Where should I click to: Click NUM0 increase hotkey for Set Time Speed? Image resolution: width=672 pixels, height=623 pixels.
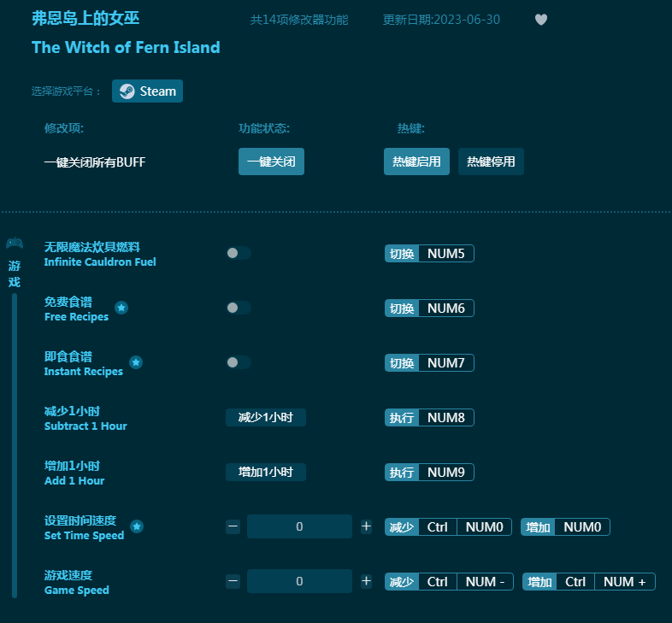[565, 527]
